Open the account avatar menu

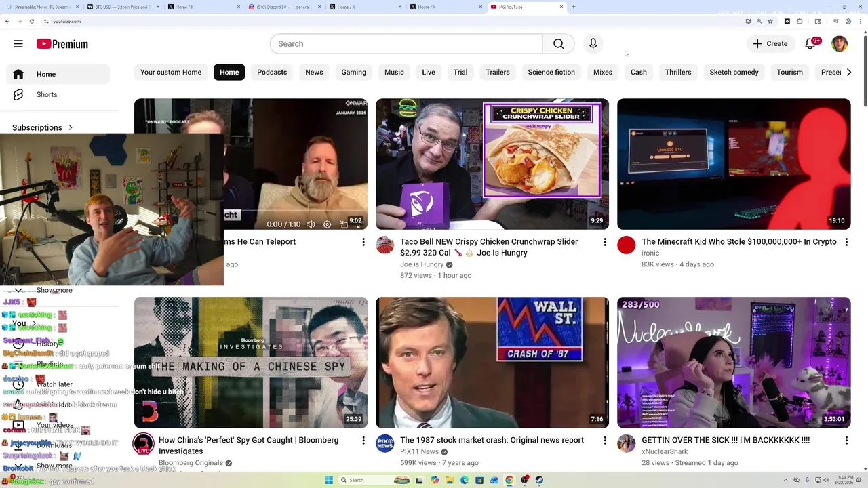click(x=840, y=44)
